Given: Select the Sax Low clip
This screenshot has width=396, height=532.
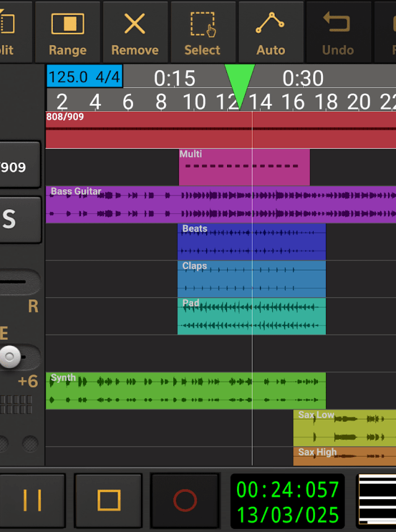Looking at the screenshot, I should [x=344, y=428].
